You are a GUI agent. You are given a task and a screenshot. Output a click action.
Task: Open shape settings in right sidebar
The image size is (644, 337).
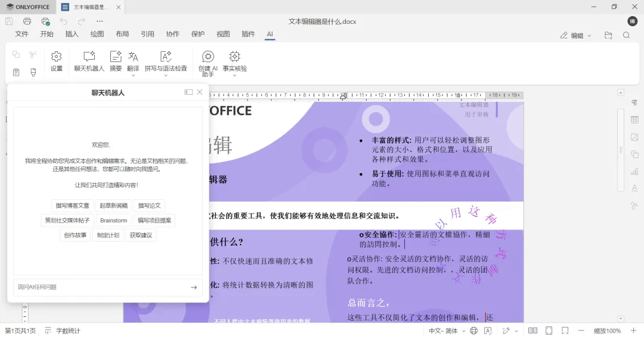point(634,154)
